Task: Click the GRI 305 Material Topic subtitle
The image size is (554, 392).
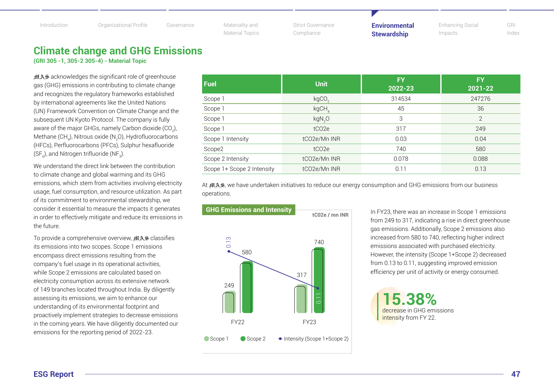Action: [90, 61]
